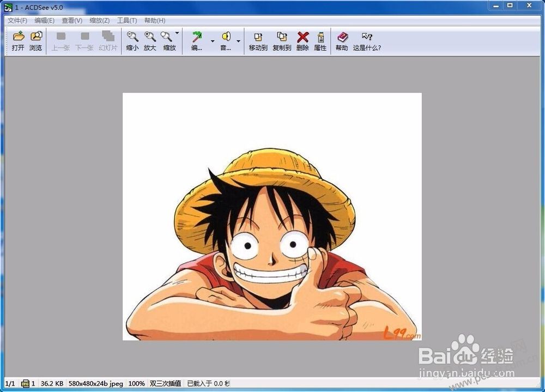The width and height of the screenshot is (545, 392).
Task: Launch the 编... editor icon
Action: 197,36
